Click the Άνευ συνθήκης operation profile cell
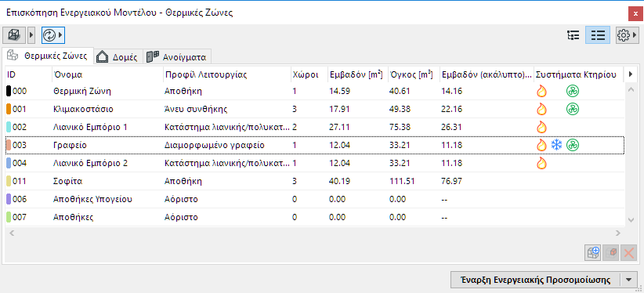Viewport: 644px width, 293px height. click(197, 110)
